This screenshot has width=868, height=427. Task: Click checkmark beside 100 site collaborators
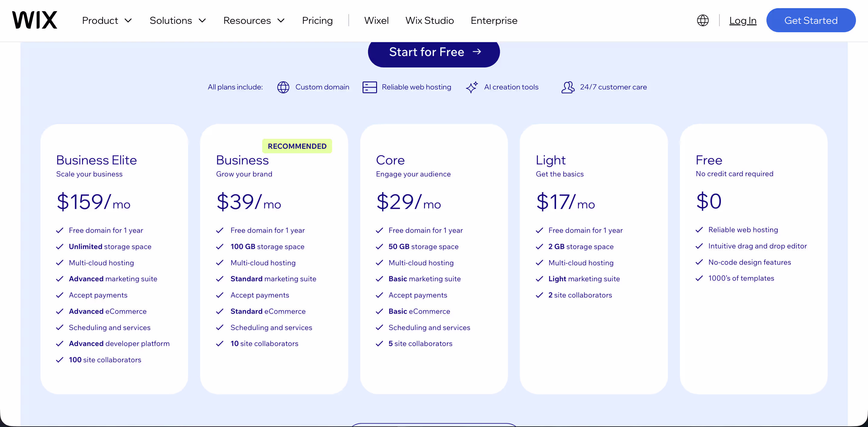[x=60, y=360]
